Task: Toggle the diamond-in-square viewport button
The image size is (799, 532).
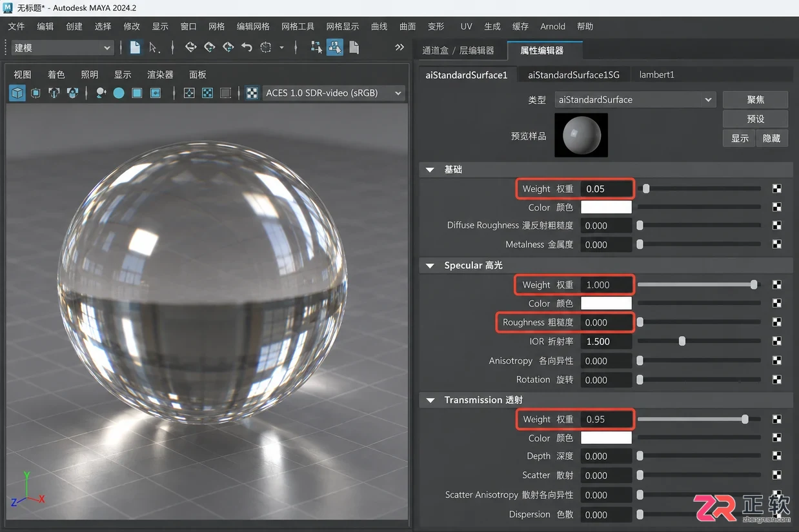Action: 189,93
